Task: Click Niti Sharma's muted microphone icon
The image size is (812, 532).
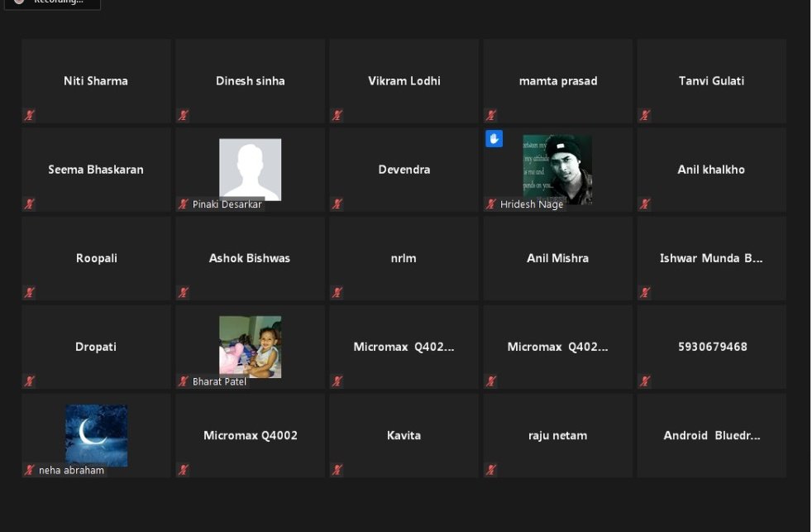Action: coord(30,115)
